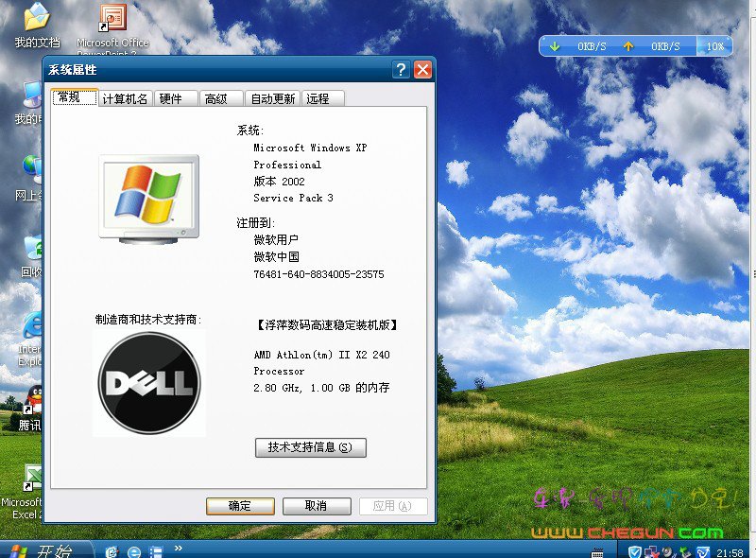Open the 我的文档 desktop folder icon
Screen dimensions: 756x558
(x=37, y=26)
